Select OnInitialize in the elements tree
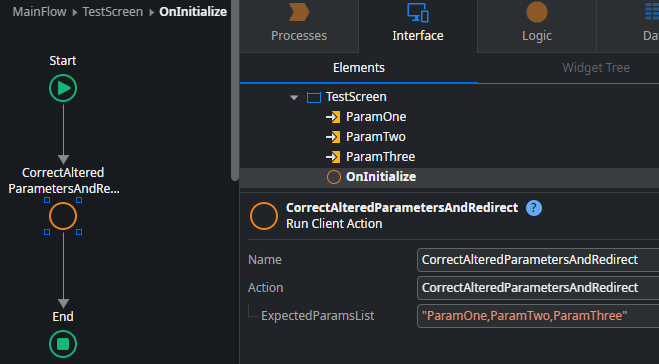The image size is (659, 364). tap(381, 177)
